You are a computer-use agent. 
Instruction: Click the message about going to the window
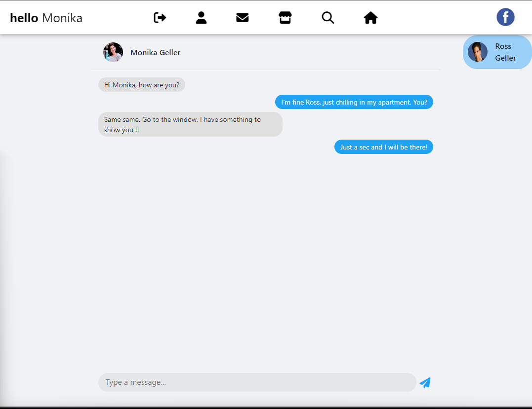pos(190,124)
